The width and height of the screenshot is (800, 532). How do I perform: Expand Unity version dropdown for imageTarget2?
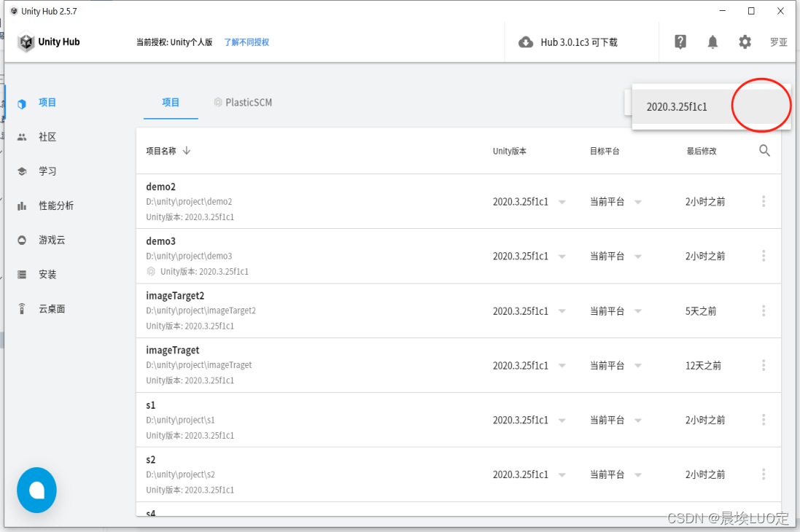[x=562, y=311]
